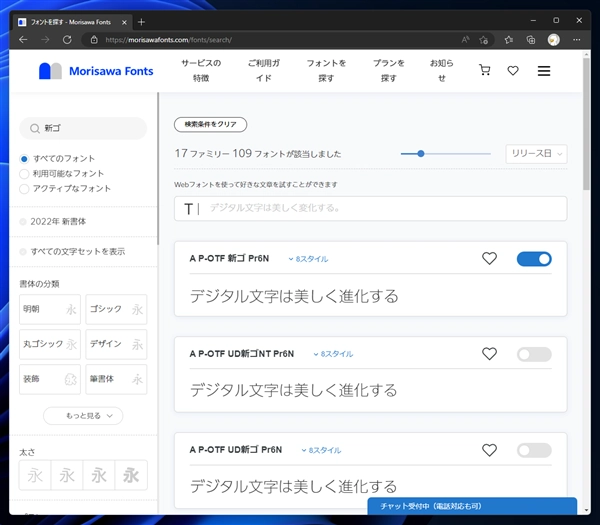Click in the 新ゴ search field
Image resolution: width=600 pixels, height=525 pixels.
pyautogui.click(x=83, y=129)
